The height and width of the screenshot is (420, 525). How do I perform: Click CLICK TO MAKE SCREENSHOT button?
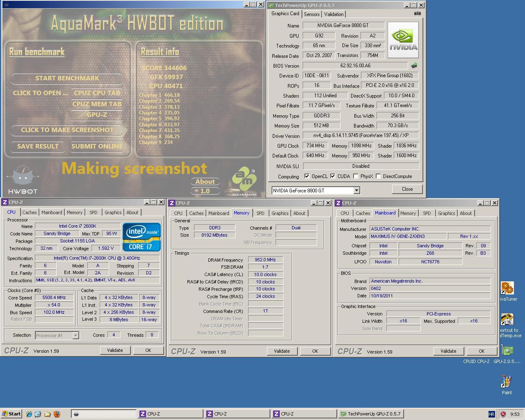tap(67, 130)
